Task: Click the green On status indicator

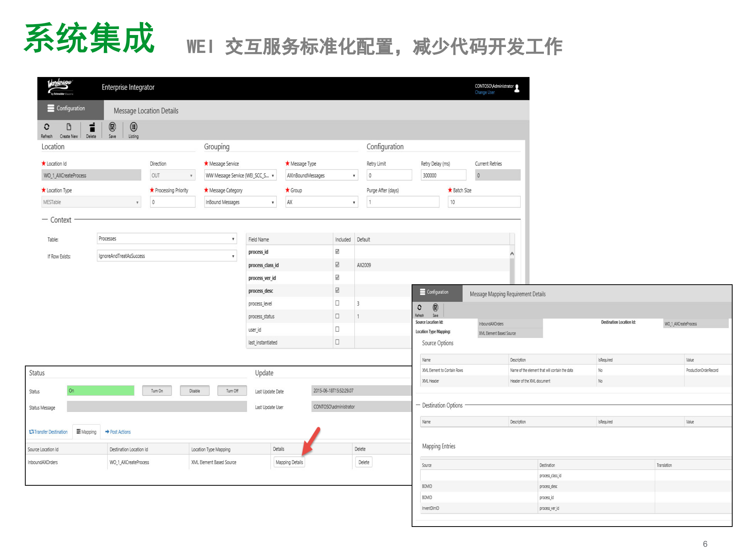Action: coord(100,390)
